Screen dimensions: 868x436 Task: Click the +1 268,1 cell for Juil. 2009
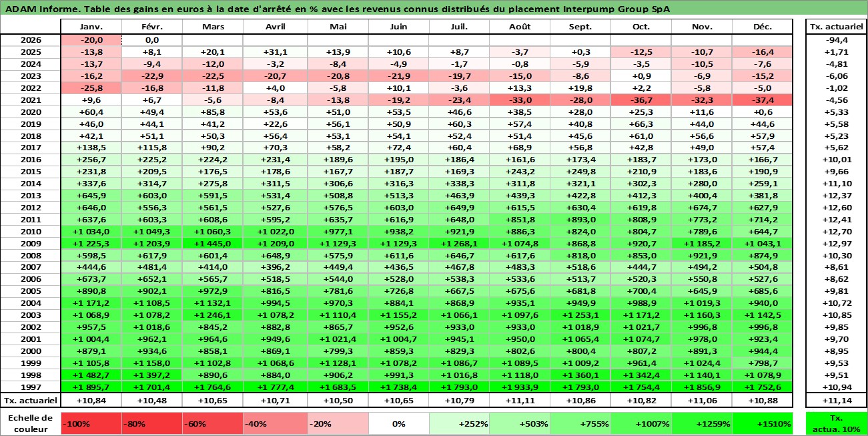coord(459,244)
